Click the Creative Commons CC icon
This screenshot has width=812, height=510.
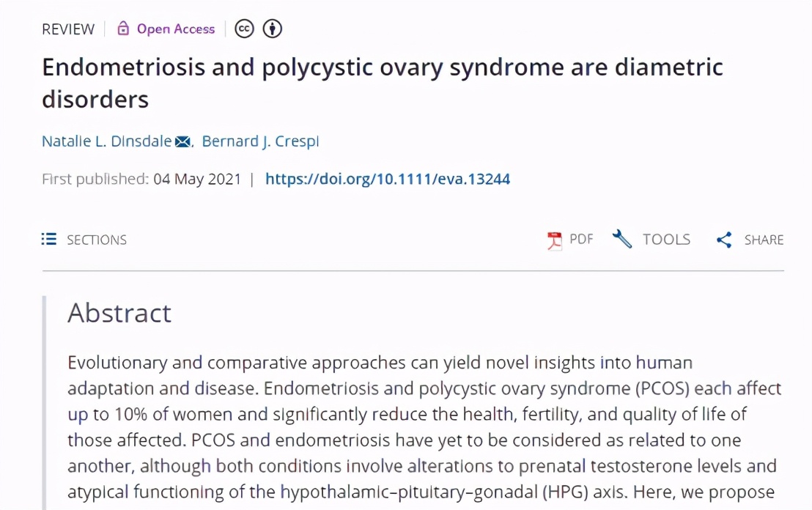click(x=244, y=29)
